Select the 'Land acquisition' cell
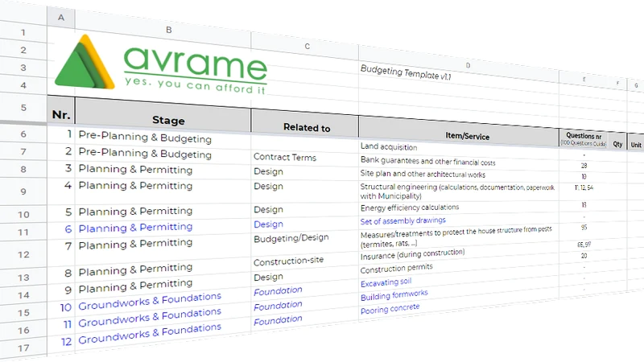The image size is (644, 362). coord(388,147)
